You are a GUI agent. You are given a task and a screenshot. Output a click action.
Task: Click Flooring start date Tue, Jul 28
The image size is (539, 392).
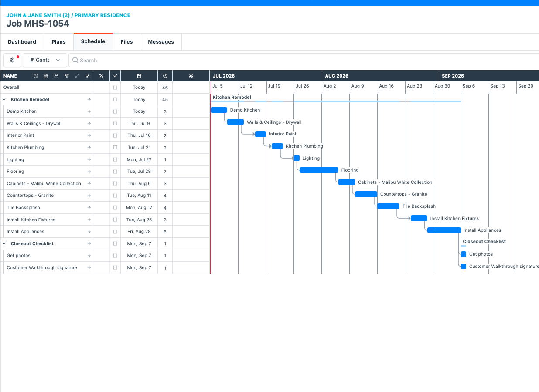click(139, 172)
